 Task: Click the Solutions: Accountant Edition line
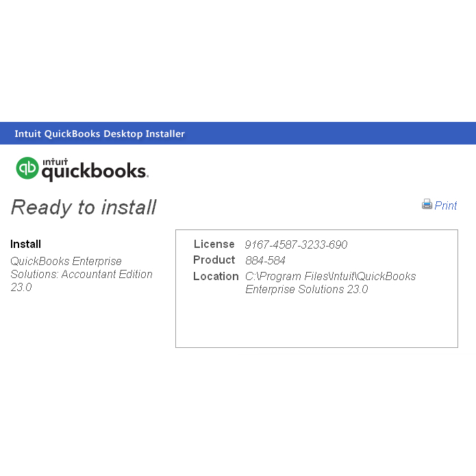pyautogui.click(x=82, y=274)
